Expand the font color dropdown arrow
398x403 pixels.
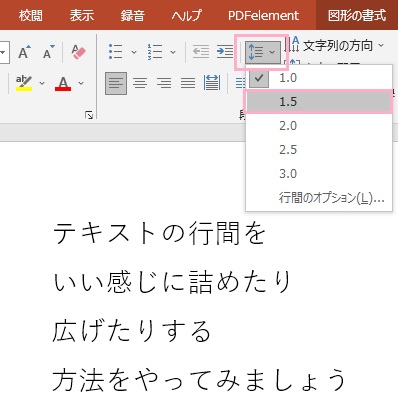pyautogui.click(x=81, y=83)
